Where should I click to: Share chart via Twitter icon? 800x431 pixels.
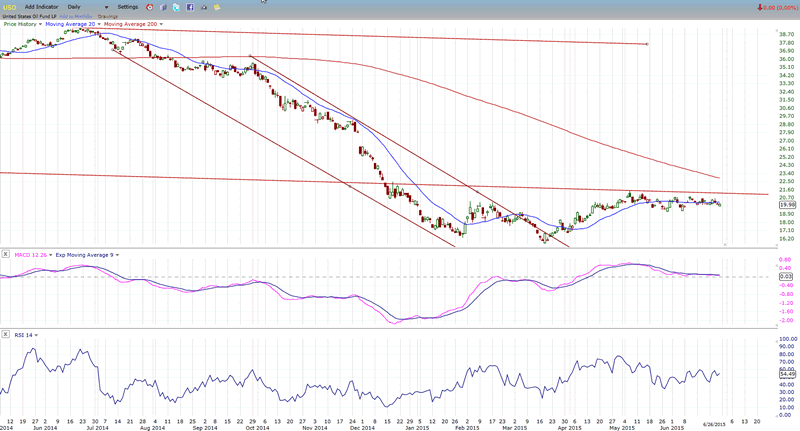click(176, 7)
